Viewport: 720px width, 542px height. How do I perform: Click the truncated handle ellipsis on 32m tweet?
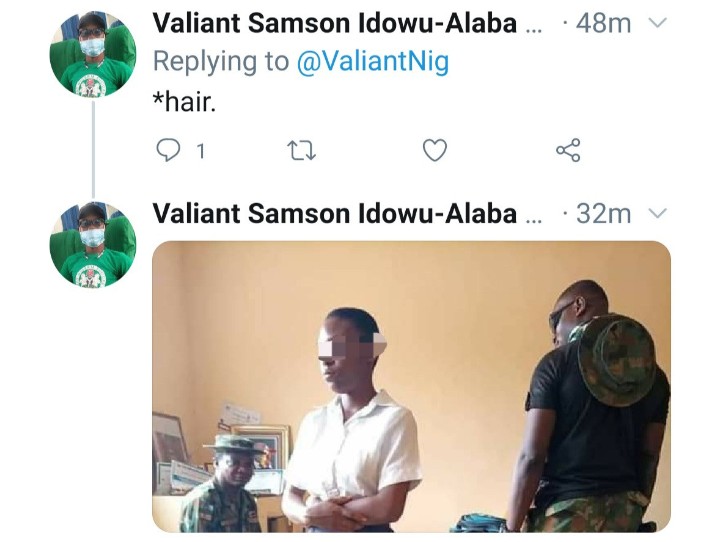point(535,215)
